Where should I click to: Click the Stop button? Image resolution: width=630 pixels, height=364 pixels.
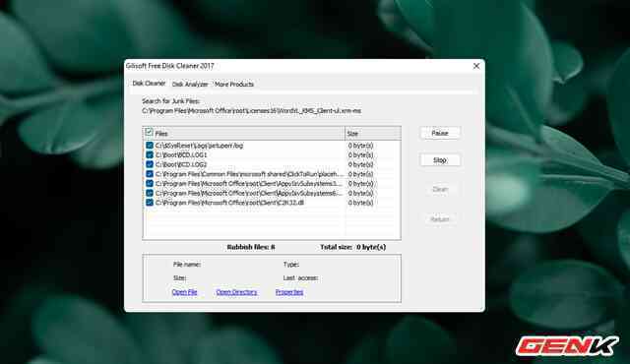point(440,160)
